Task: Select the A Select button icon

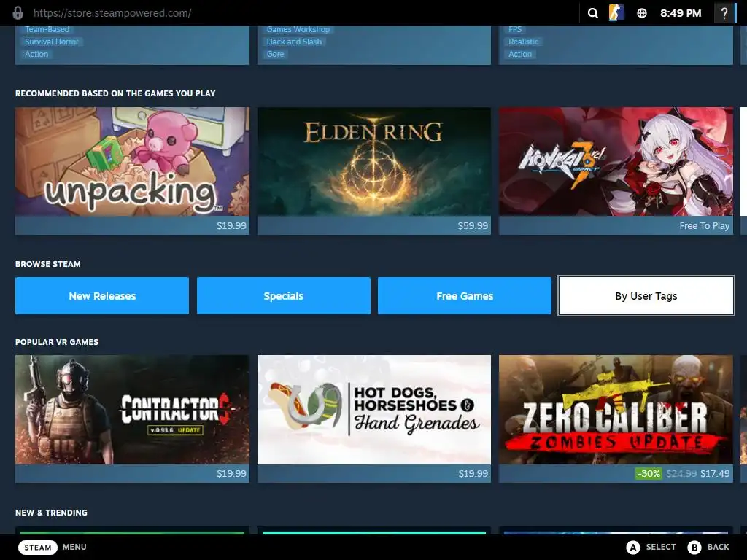Action: click(x=633, y=547)
